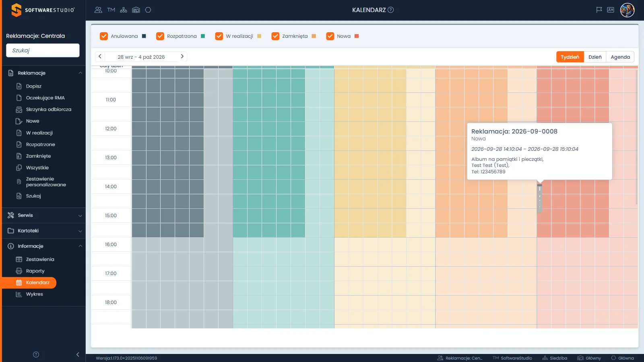Click the circle icon in top bar

pyautogui.click(x=148, y=10)
